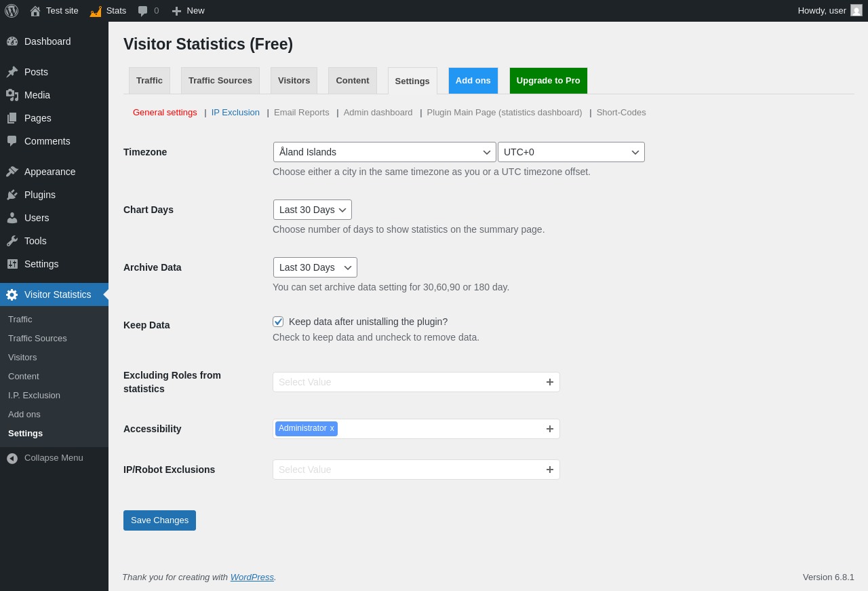Viewport: 868px width, 591px height.
Task: Expand the Chart Days dropdown
Action: pyautogui.click(x=313, y=210)
